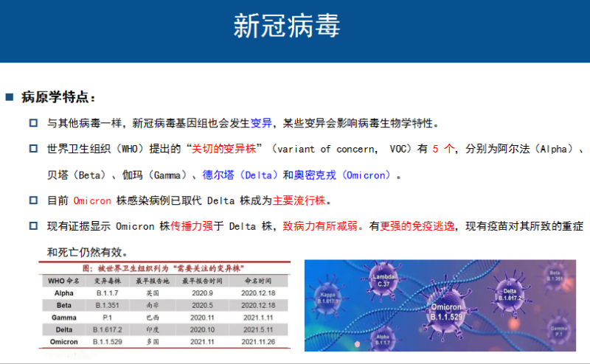The height and width of the screenshot is (364, 590).
Task: Select the Omicron row name in table
Action: click(x=64, y=342)
